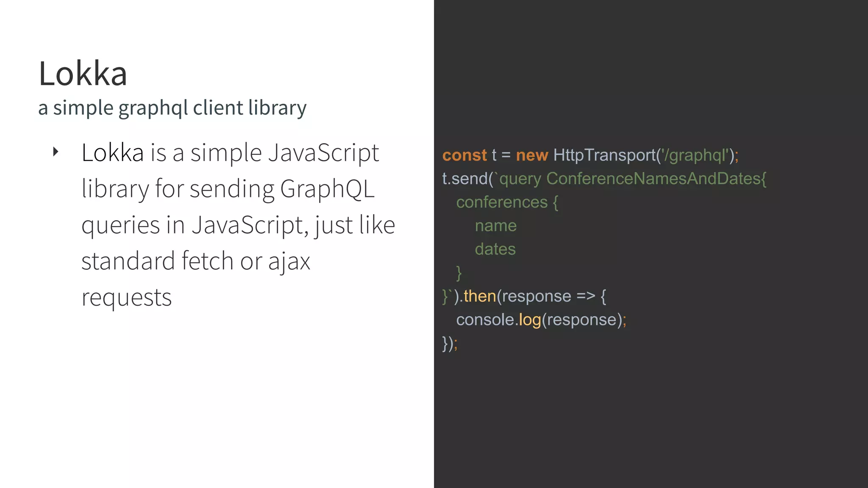Click the 'name' field in the query
Screen dimensions: 868x488
[496, 226]
